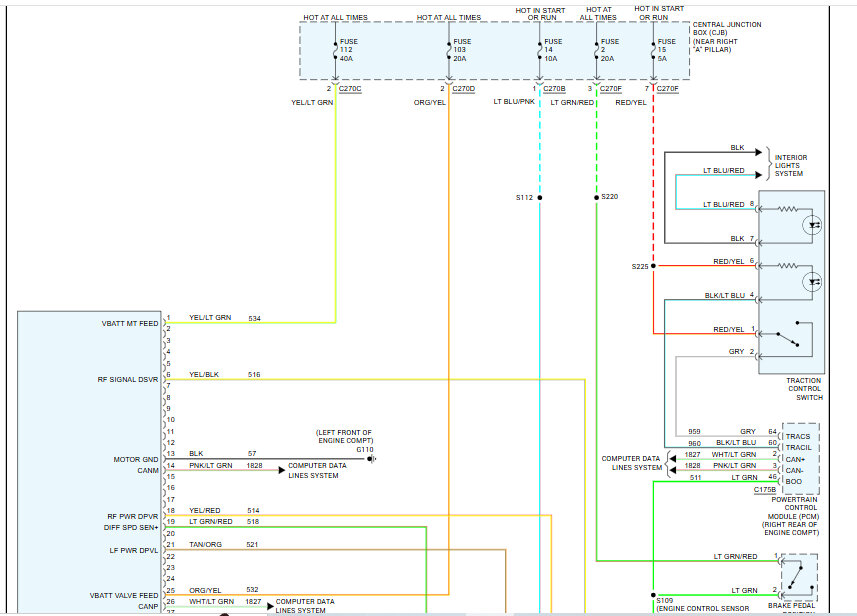Select the YEL/BLK wire label
The height and width of the screenshot is (616, 857).
[204, 374]
